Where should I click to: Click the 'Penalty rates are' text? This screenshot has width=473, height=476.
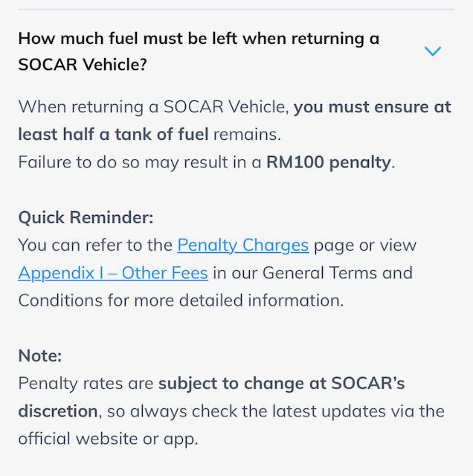pyautogui.click(x=86, y=384)
